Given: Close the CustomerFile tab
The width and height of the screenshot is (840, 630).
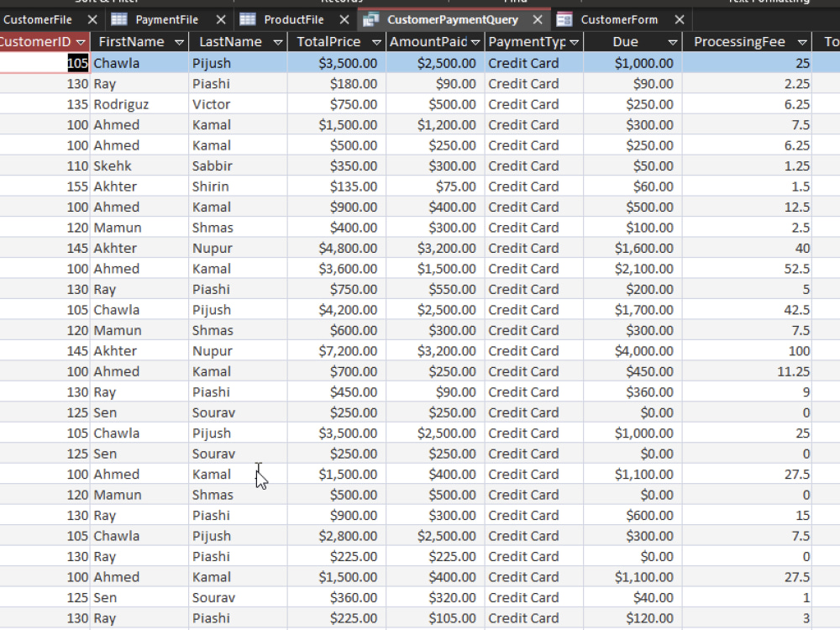Looking at the screenshot, I should pos(92,20).
